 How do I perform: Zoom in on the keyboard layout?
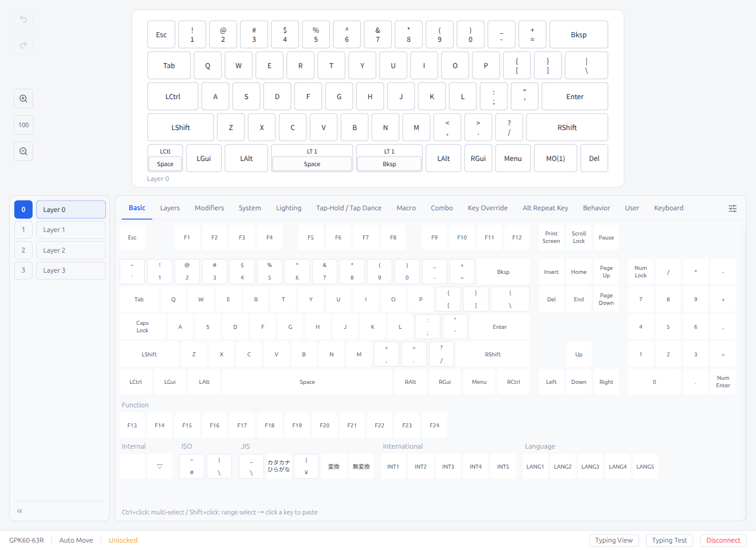[x=23, y=98]
